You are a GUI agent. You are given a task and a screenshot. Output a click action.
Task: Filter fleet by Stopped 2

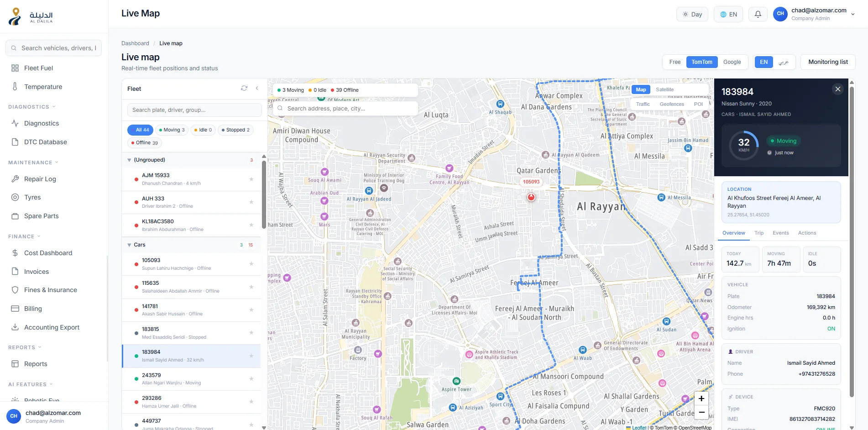235,130
